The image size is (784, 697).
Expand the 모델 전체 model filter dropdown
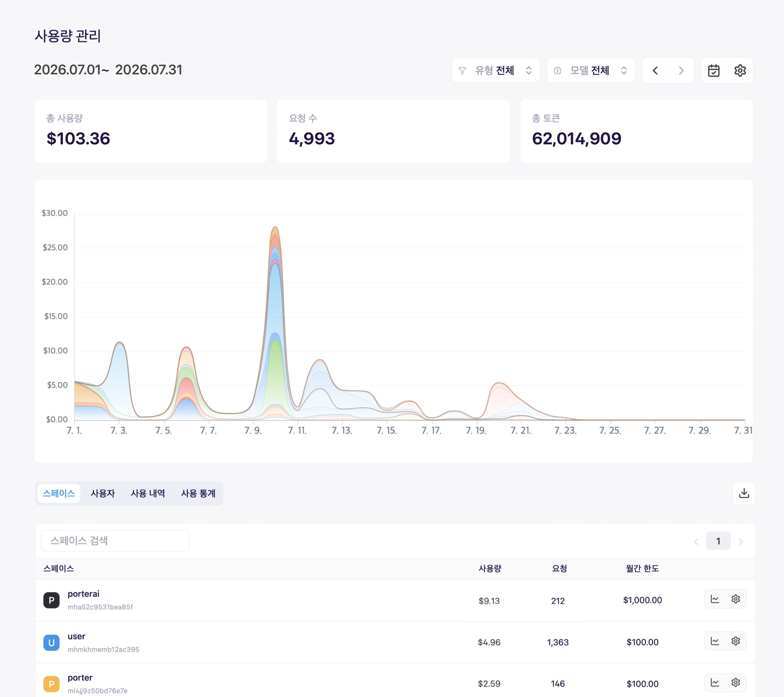coord(591,70)
